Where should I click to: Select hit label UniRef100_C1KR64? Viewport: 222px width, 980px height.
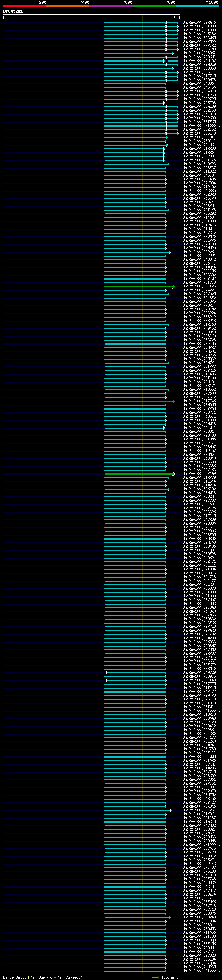199,153
